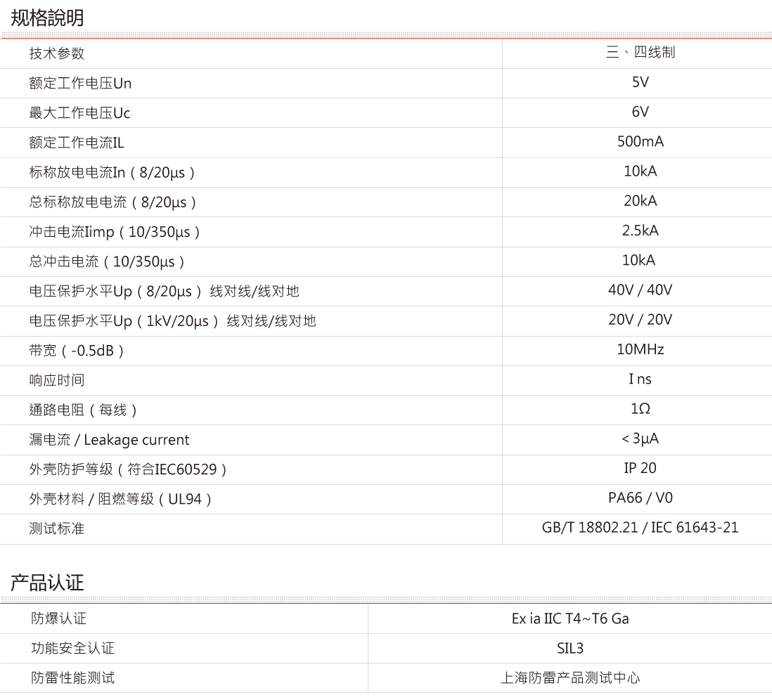The image size is (772, 700).
Task: Select the 响应时间 row label
Action: (x=57, y=380)
